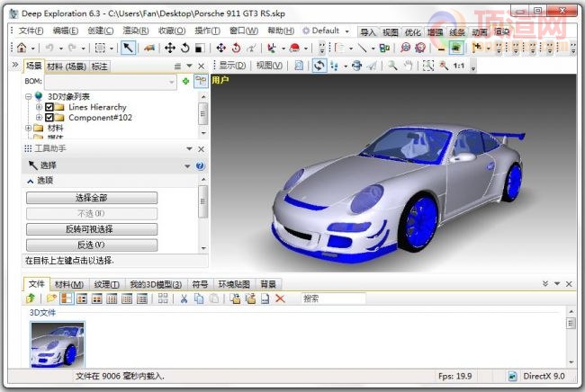This screenshot has width=585, height=392.
Task: Open the 显示(D) viewport menu button
Action: (x=232, y=66)
